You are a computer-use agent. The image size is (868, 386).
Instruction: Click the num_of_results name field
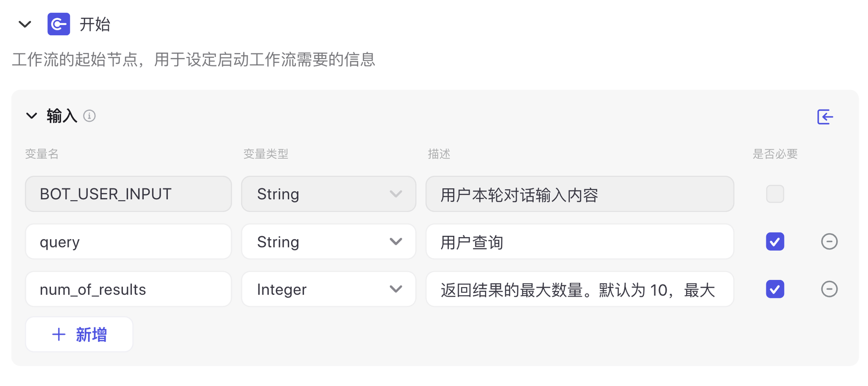coord(128,289)
